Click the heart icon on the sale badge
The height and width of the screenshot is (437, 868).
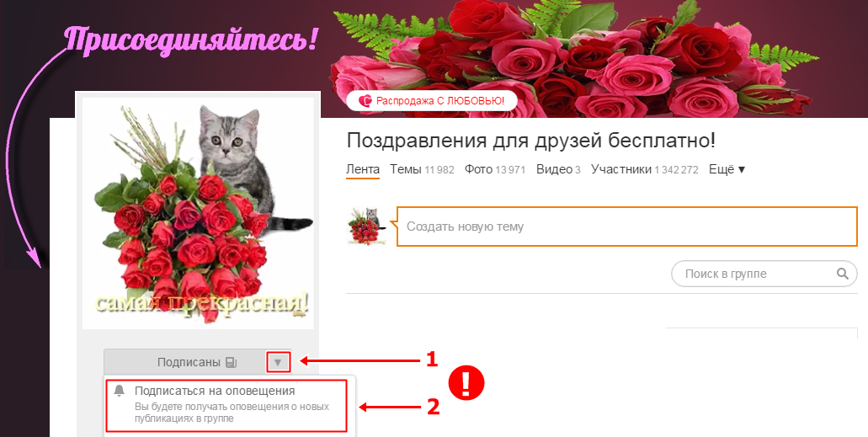[365, 101]
